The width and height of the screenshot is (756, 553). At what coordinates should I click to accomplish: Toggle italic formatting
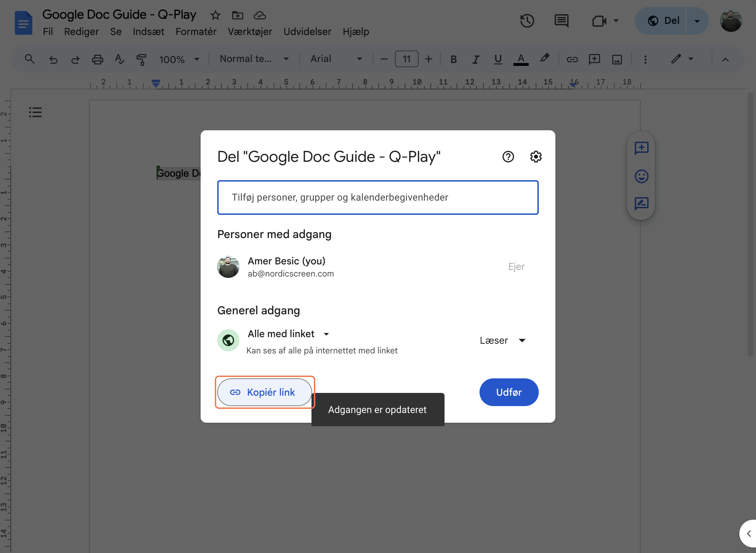[x=476, y=60]
